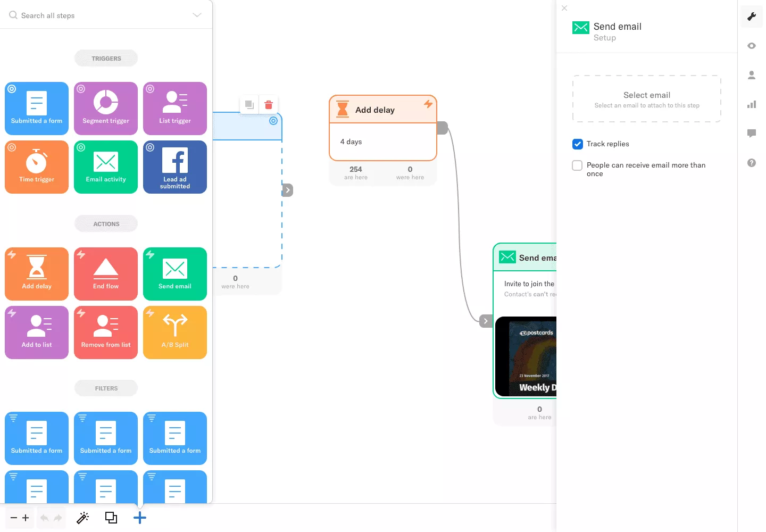Click the blue plus add step button

(x=140, y=518)
